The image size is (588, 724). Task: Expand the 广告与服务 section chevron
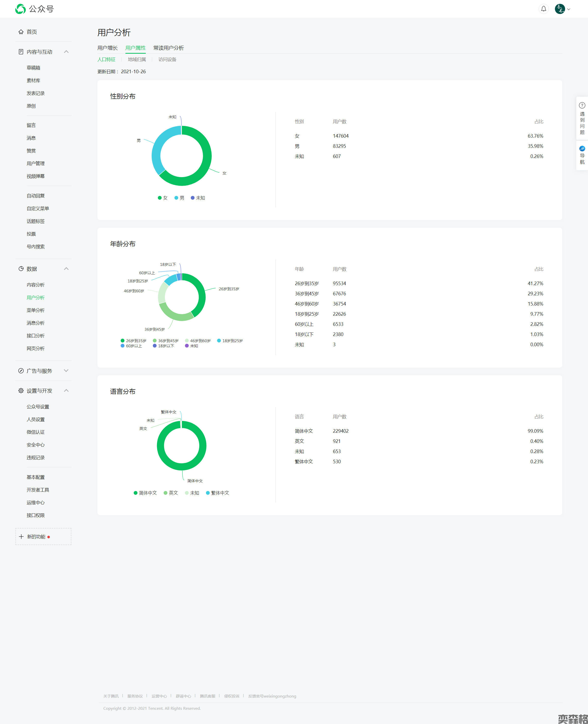66,371
